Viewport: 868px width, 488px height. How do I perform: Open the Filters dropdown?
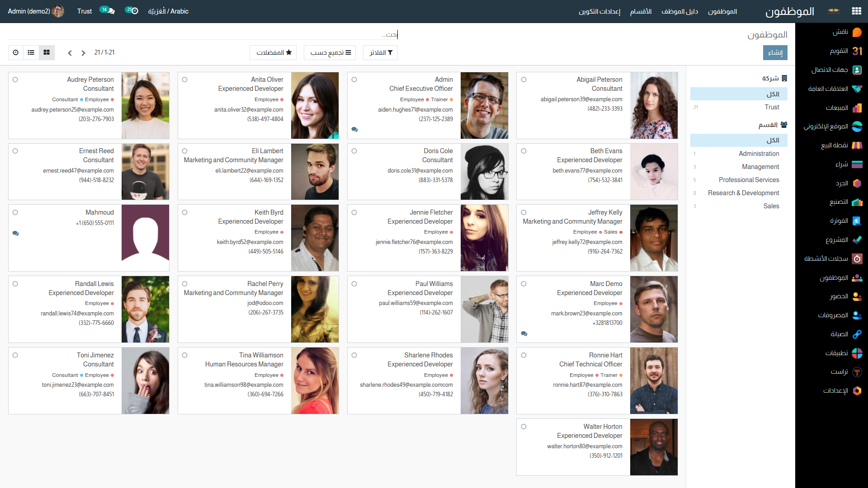tap(380, 52)
